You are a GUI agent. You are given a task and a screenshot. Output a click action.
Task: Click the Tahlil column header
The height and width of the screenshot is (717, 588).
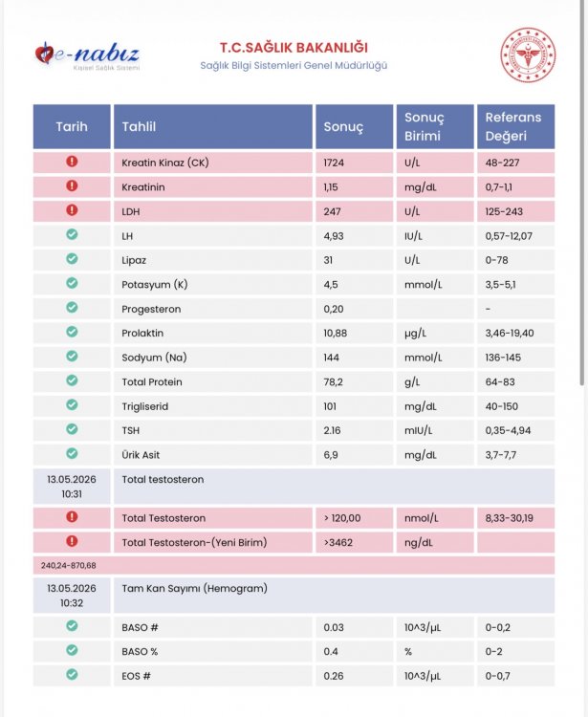click(213, 126)
